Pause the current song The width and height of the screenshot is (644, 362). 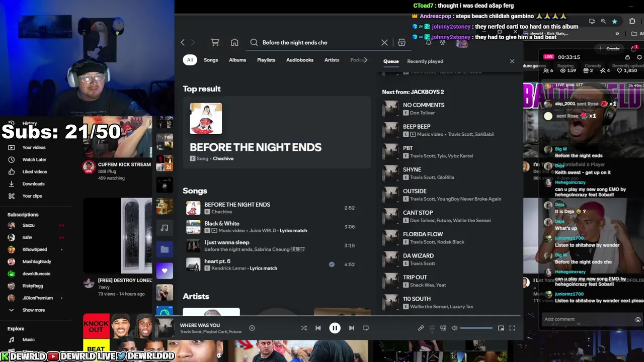coord(335,328)
